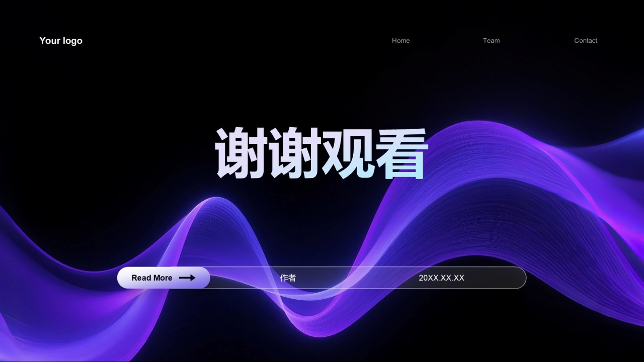Screen dimensions: 644x362
Task: Open the Contact menu item
Action: pyautogui.click(x=586, y=41)
